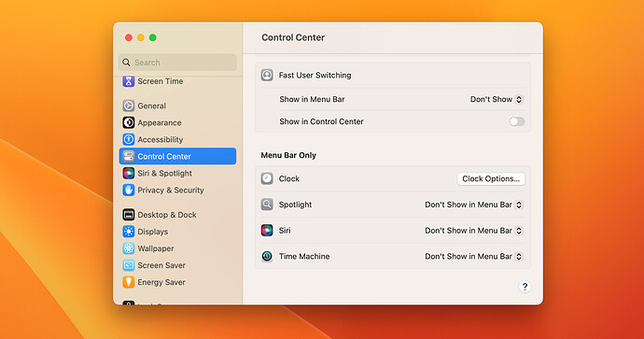This screenshot has height=339, width=644.
Task: Open General settings gear icon
Action: [129, 106]
